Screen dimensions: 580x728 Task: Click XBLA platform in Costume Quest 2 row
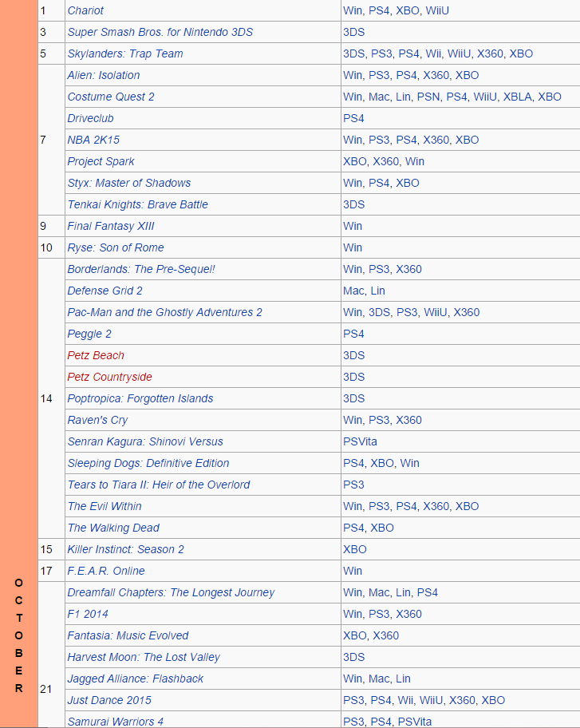[x=517, y=97]
